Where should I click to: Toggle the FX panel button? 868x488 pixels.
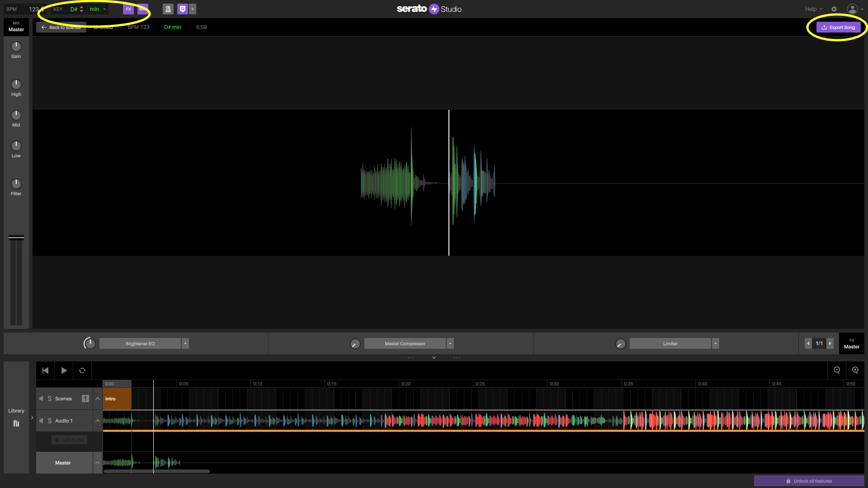[x=128, y=9]
